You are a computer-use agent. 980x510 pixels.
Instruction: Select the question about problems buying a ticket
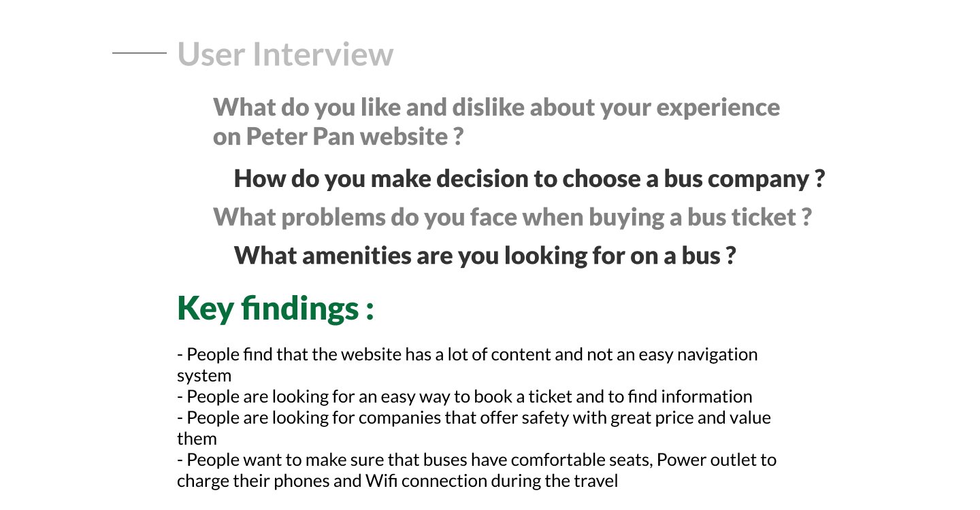pyautogui.click(x=512, y=218)
